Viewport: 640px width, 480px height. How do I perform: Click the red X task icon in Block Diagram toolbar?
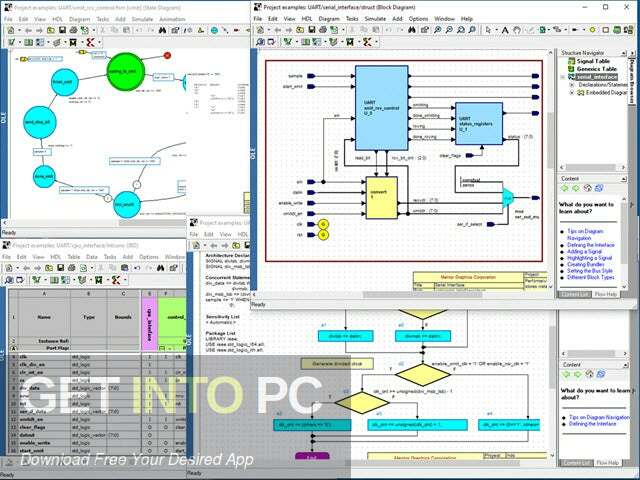coord(367,42)
